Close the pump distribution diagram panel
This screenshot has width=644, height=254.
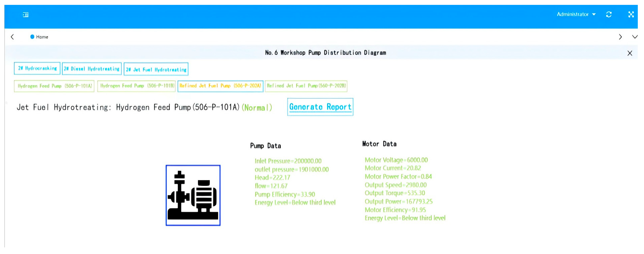coord(630,53)
